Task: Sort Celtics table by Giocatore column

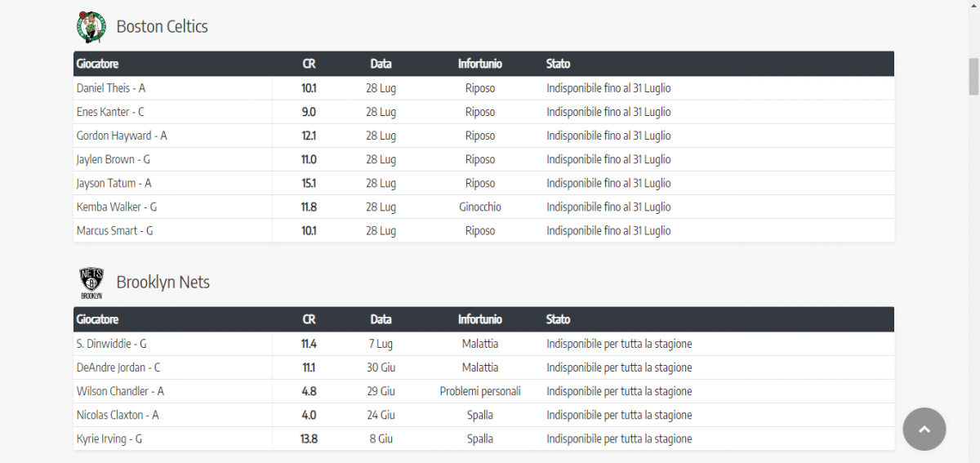Action: (97, 64)
